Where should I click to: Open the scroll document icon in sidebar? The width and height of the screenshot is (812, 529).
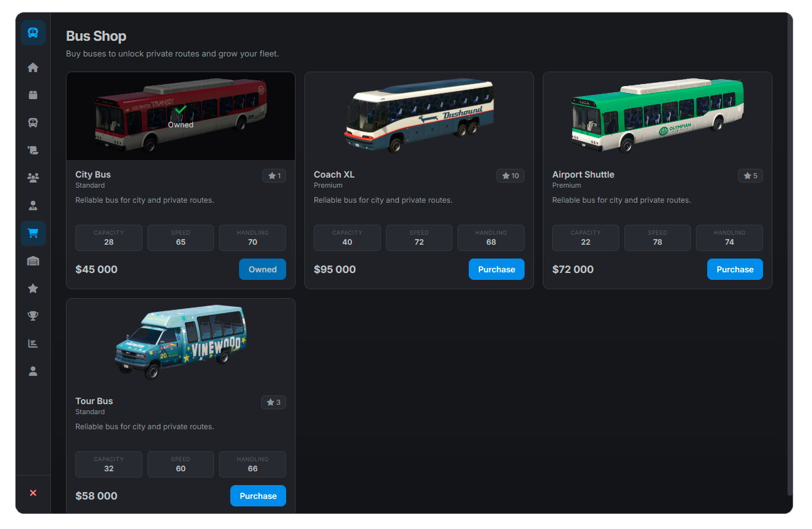pyautogui.click(x=33, y=150)
